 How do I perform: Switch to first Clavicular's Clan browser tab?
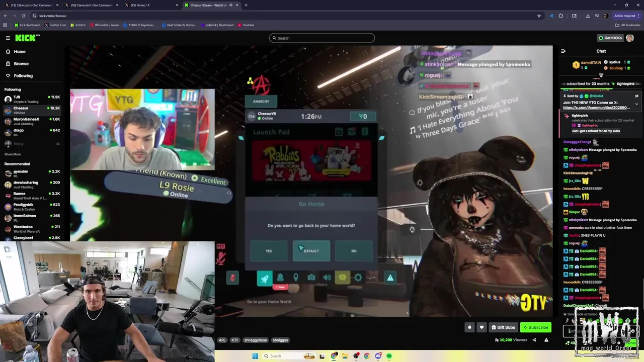(31, 5)
